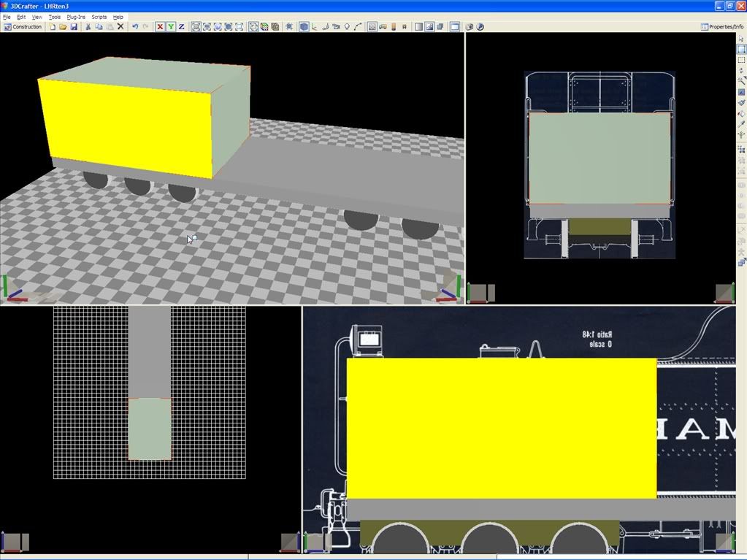Select the camera tool

(x=337, y=27)
